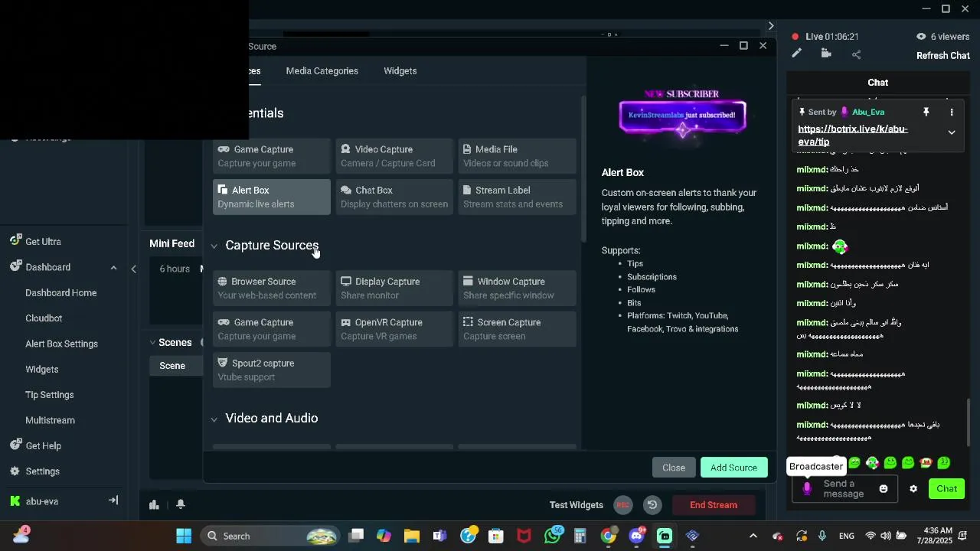Click the source list scrollbar
This screenshot has height=551, width=980.
(584, 169)
